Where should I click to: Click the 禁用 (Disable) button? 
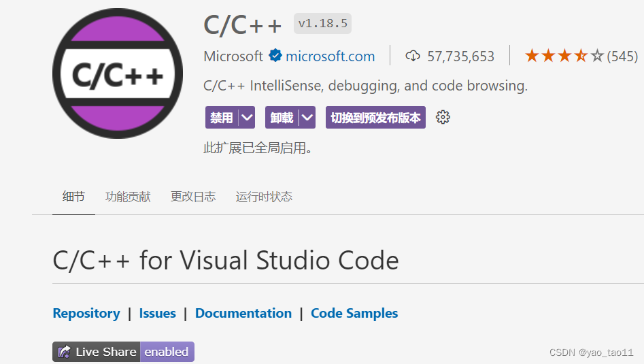(222, 118)
